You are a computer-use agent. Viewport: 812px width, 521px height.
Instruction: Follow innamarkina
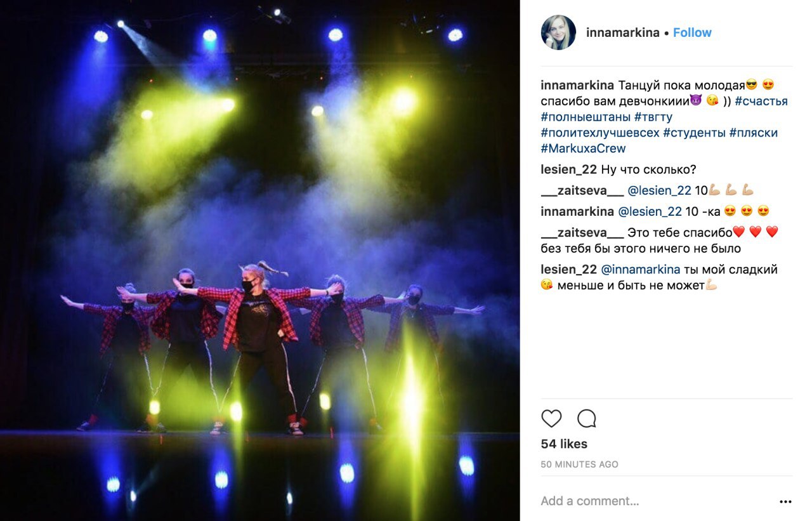coord(692,32)
